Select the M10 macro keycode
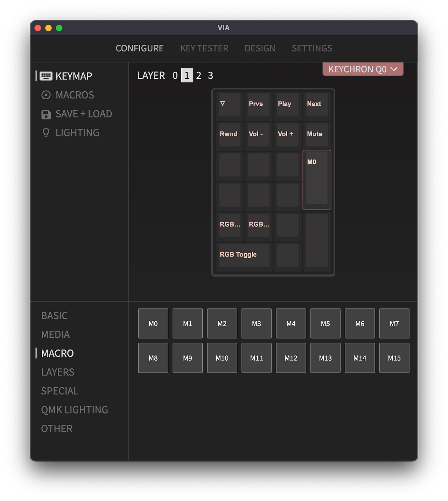 click(x=222, y=358)
